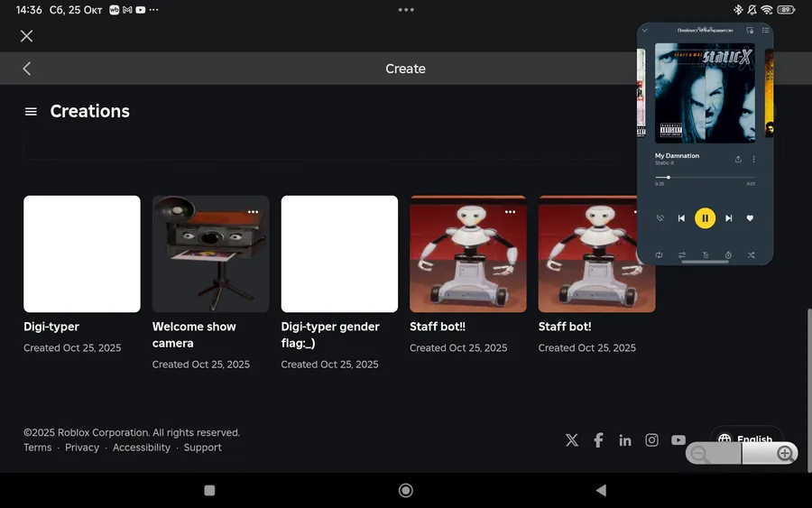Click the page vertical scrollbar
Screen dimensions: 812x508
(809, 390)
